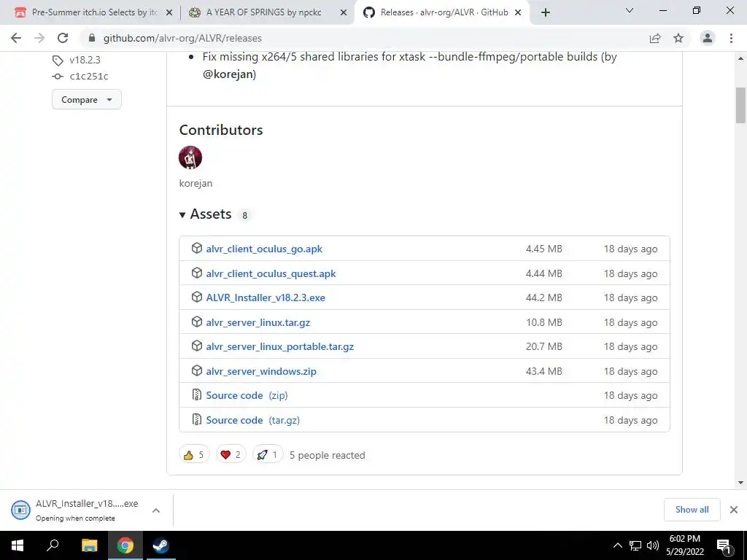Open the notification center icon
This screenshot has height=560, width=747.
point(724,545)
